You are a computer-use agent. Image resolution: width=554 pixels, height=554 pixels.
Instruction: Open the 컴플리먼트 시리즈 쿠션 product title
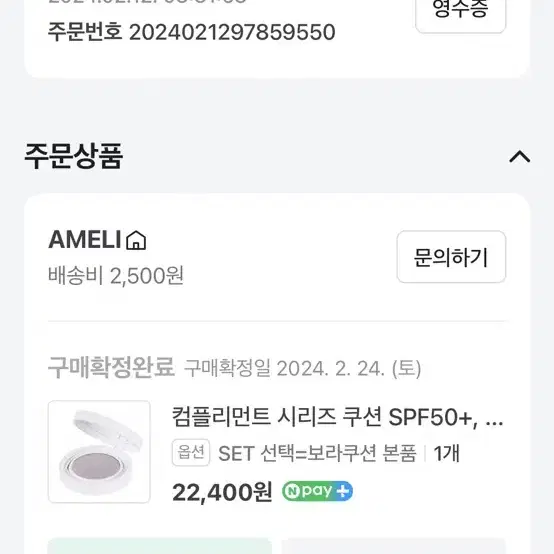click(x=338, y=417)
